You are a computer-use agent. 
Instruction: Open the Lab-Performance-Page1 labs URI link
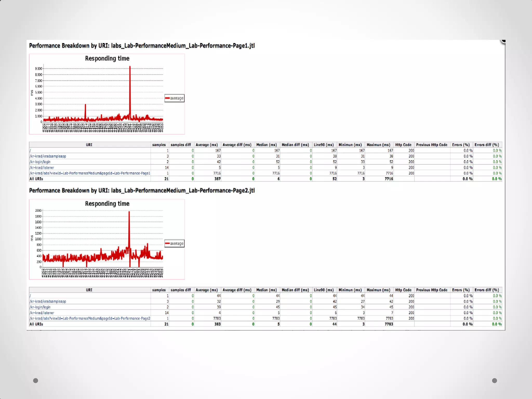90,173
